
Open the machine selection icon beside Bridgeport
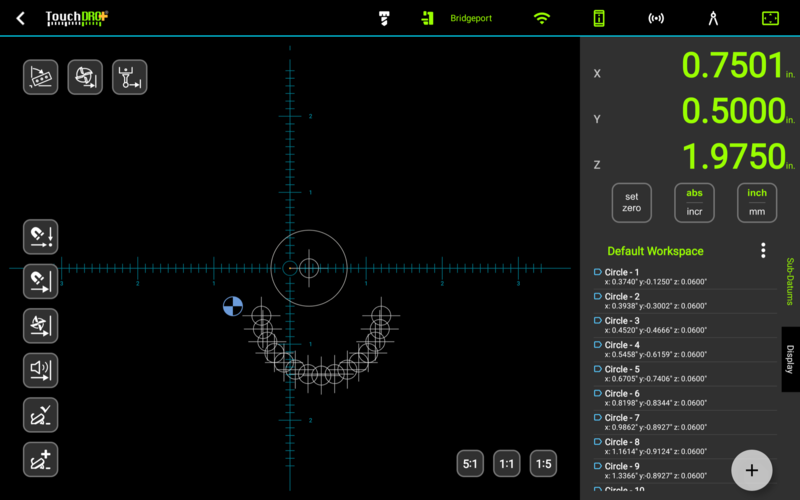pos(428,18)
